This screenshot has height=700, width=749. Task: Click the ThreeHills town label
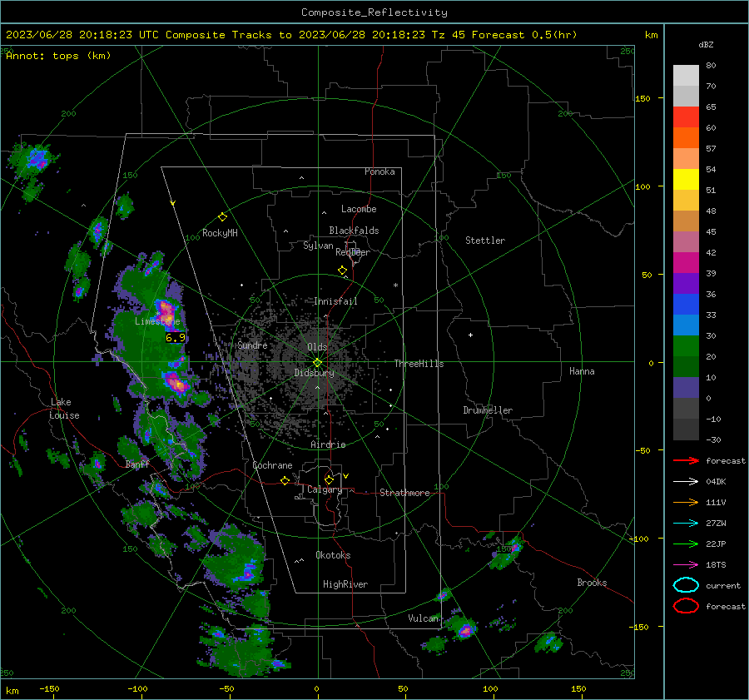pos(419,364)
